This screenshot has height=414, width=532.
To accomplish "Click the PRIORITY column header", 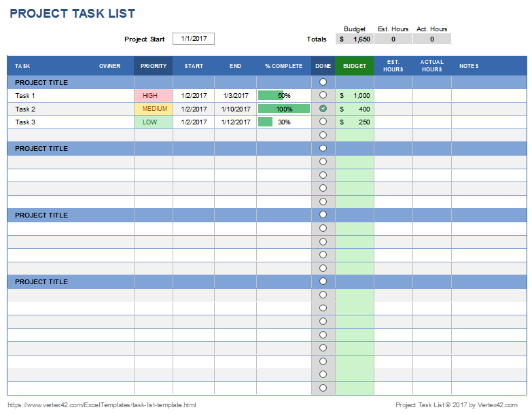I will coord(153,66).
